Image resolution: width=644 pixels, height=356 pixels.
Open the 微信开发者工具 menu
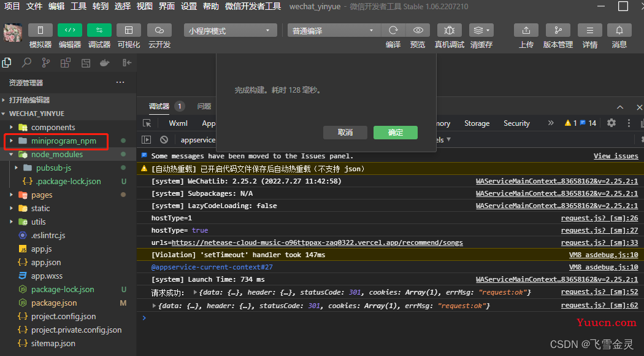tap(253, 6)
